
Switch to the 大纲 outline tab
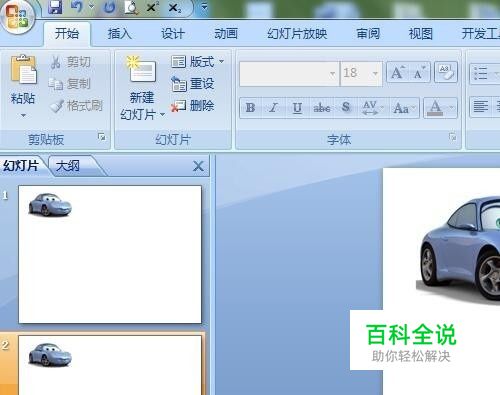coord(68,166)
